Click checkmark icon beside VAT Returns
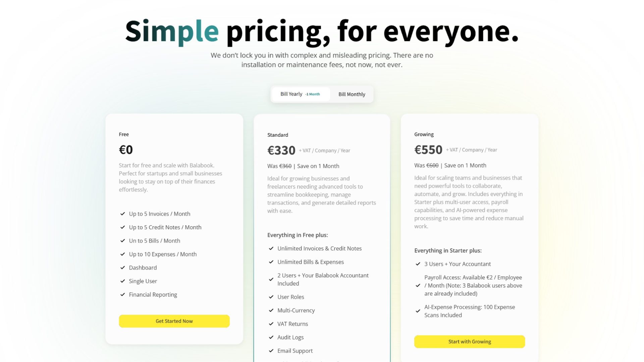This screenshot has height=362, width=644. tap(271, 324)
